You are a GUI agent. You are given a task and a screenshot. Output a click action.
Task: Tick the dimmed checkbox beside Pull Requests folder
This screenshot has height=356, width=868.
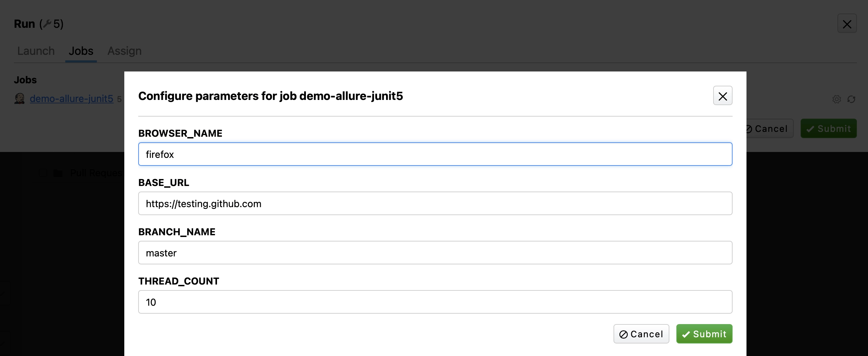pyautogui.click(x=43, y=173)
